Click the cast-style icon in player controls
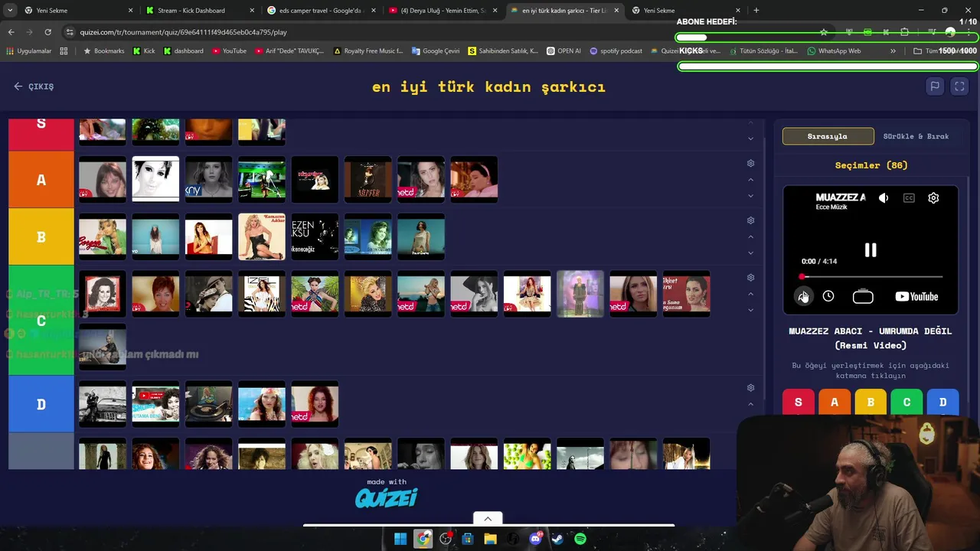980x551 pixels. 863,296
